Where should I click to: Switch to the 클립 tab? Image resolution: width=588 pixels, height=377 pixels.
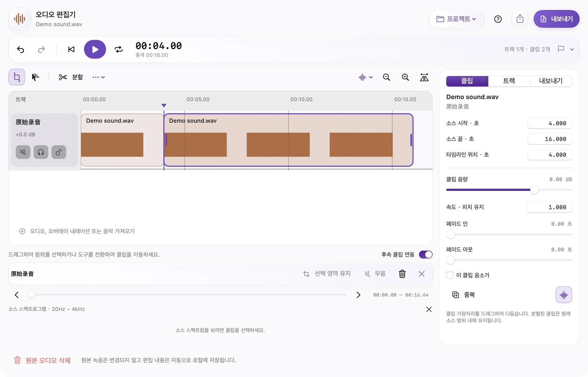[x=467, y=81]
